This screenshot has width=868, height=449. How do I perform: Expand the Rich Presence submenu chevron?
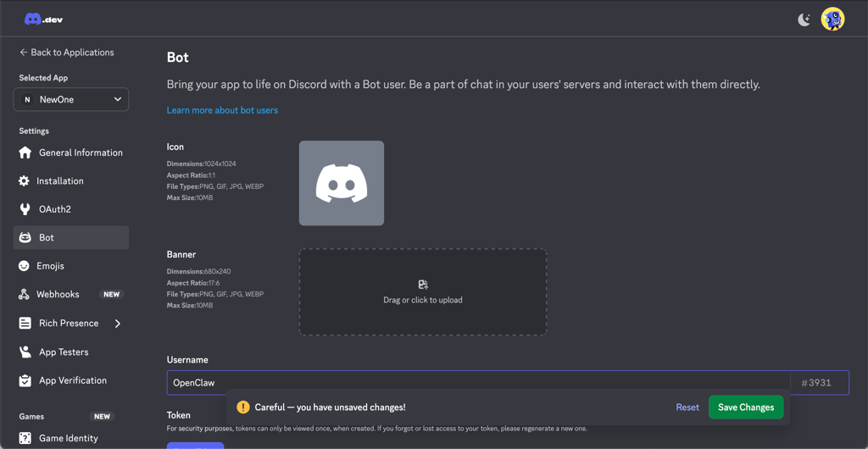(x=117, y=324)
